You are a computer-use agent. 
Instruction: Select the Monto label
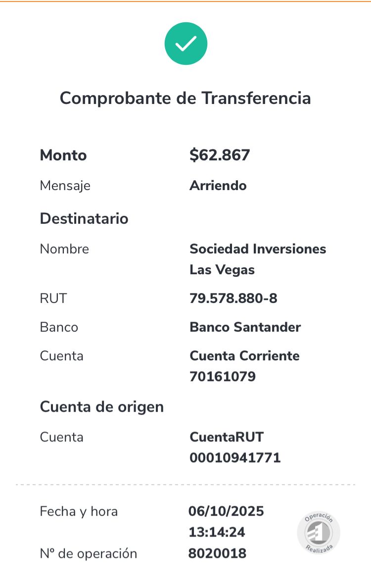pos(63,155)
